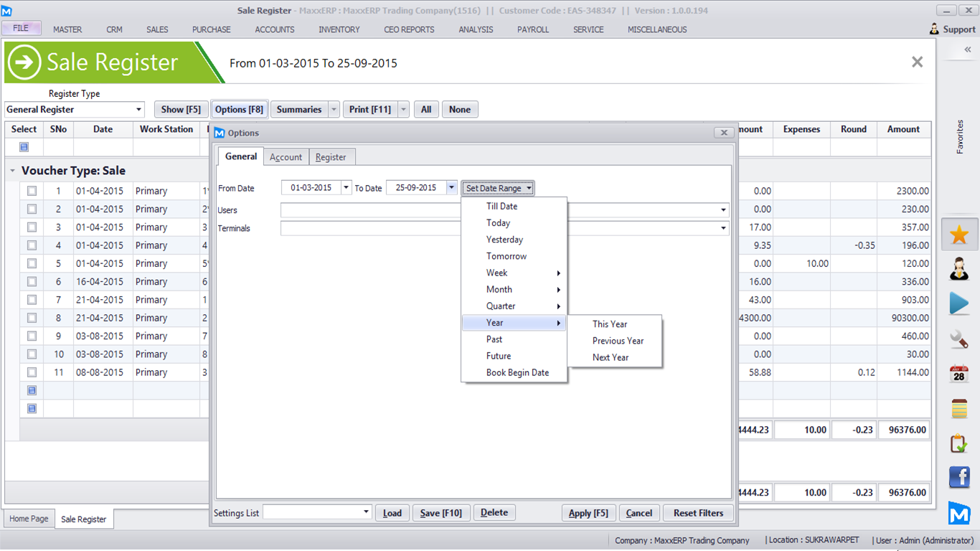Click the yellow notes icon in sidebar
The width and height of the screenshot is (980, 551).
(x=958, y=408)
